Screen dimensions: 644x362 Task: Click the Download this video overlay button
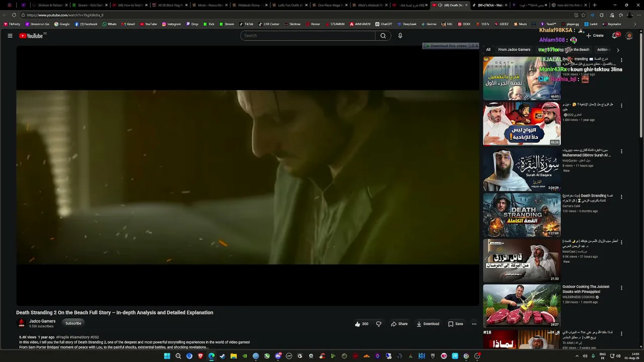point(446,46)
